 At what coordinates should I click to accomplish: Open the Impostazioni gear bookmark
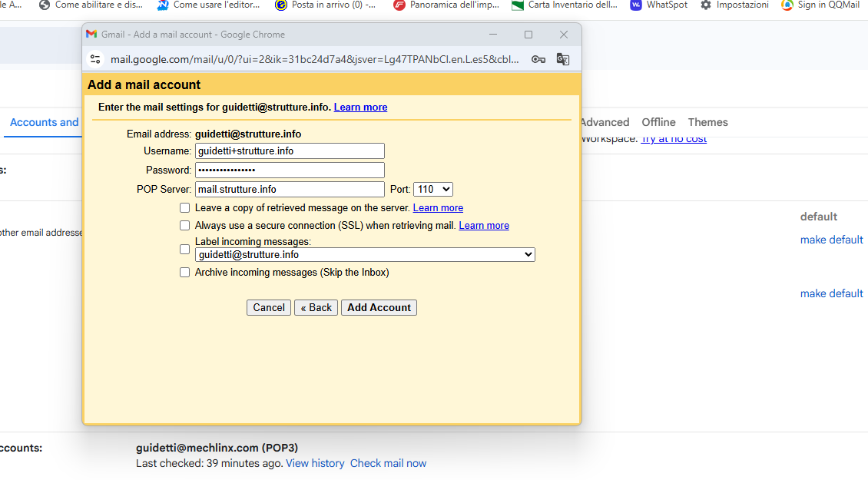click(x=734, y=5)
